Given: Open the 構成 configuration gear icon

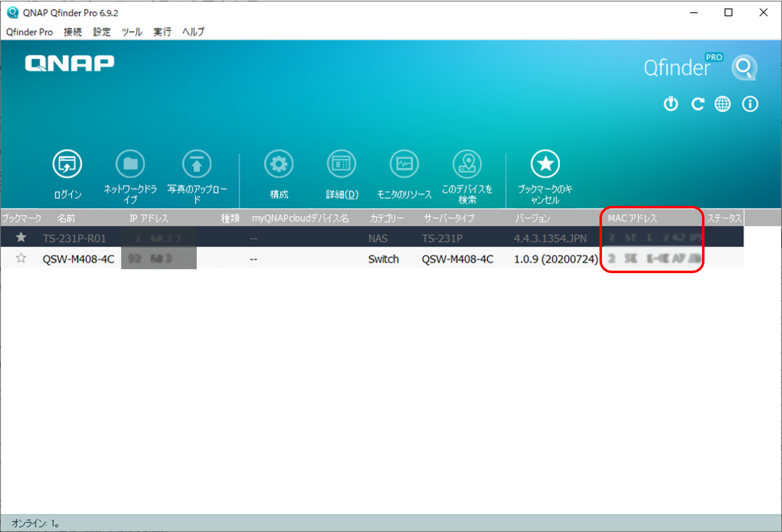Looking at the screenshot, I should 279,164.
